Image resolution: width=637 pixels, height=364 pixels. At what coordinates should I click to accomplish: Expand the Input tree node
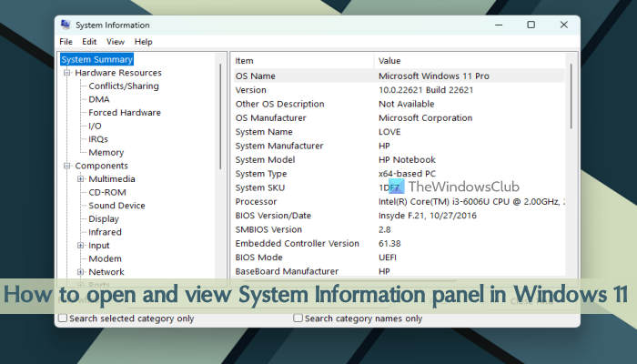(80, 246)
